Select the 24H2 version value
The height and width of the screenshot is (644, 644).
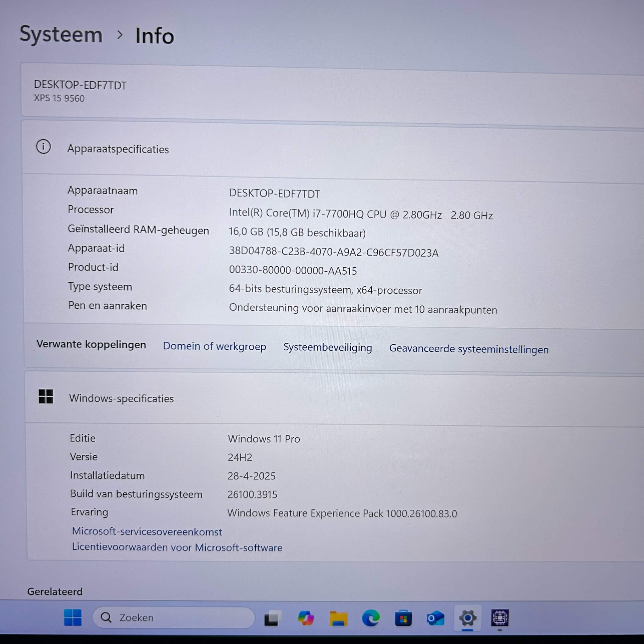point(240,457)
